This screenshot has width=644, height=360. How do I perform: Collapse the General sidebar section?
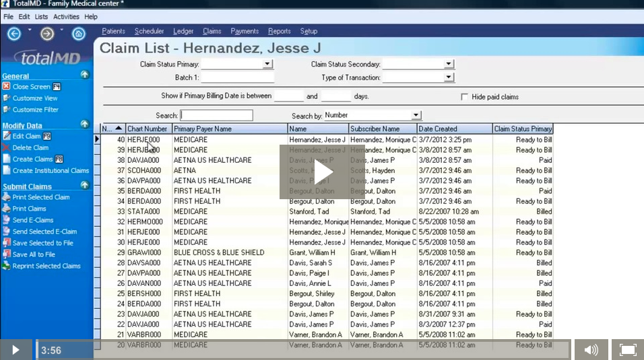(x=85, y=75)
